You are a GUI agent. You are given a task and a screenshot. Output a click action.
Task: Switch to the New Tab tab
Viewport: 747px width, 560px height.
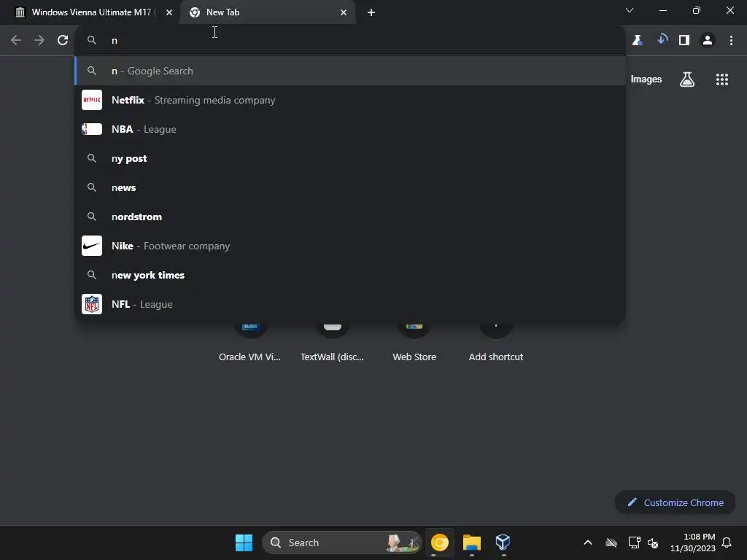(x=267, y=12)
